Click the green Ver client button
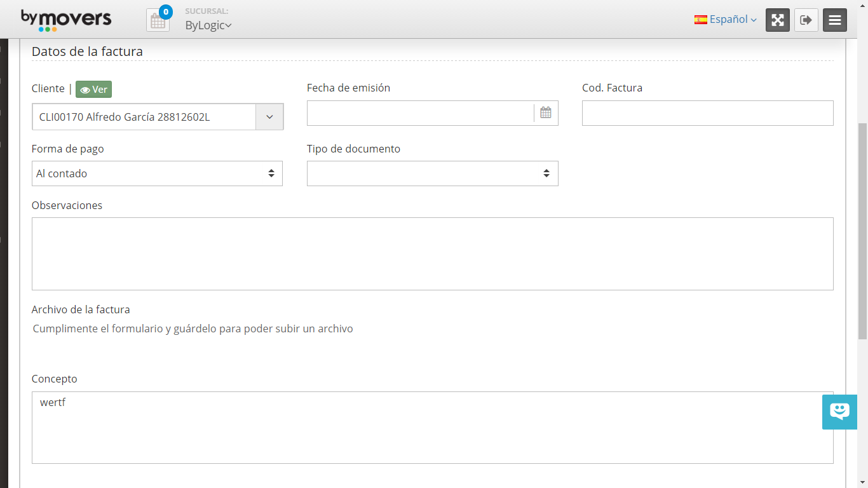Screen dimensions: 868x488 tap(93, 90)
